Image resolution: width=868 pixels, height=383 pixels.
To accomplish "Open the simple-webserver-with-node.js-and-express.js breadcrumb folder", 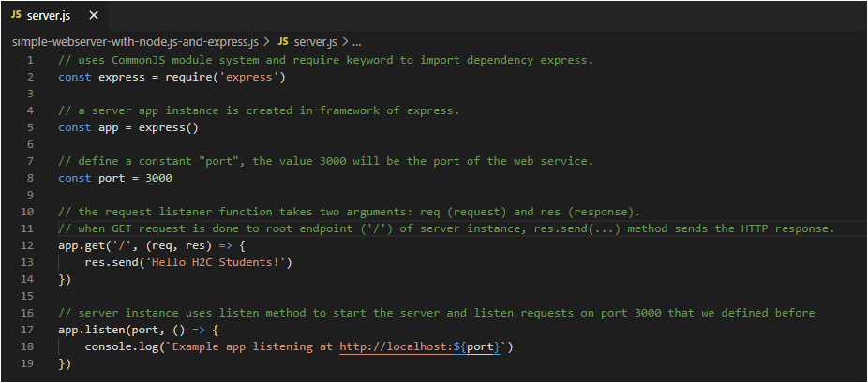I will tap(135, 42).
